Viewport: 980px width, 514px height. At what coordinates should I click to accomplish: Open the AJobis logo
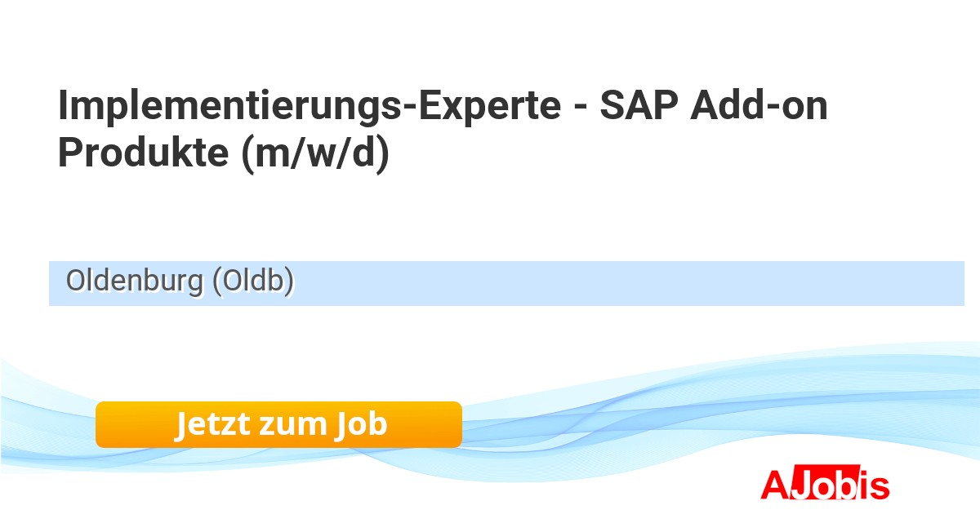click(825, 485)
